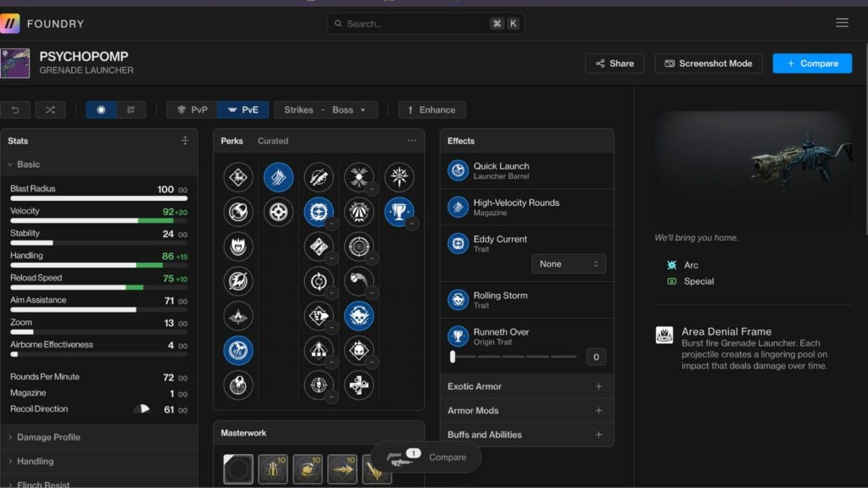Viewport: 868px width, 488px height.
Task: Click the Runneth Over value field
Action: point(596,357)
